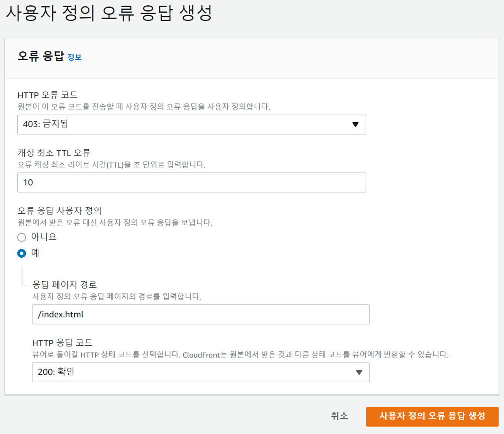Disable custom error response via '아니요'
This screenshot has height=434, width=504.
click(22, 237)
